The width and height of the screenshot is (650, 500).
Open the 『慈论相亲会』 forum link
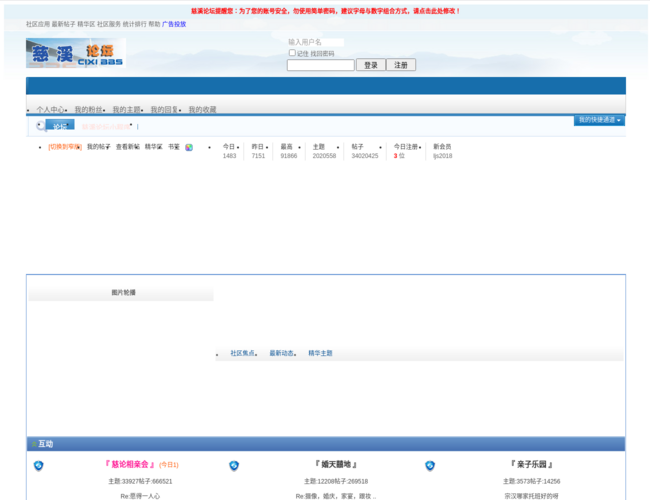tap(130, 464)
